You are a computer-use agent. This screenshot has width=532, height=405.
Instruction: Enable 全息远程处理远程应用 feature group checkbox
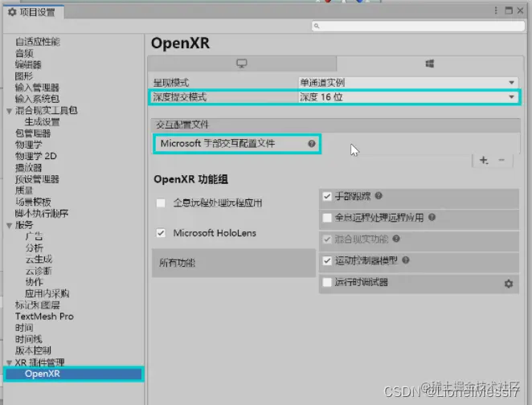tap(161, 203)
